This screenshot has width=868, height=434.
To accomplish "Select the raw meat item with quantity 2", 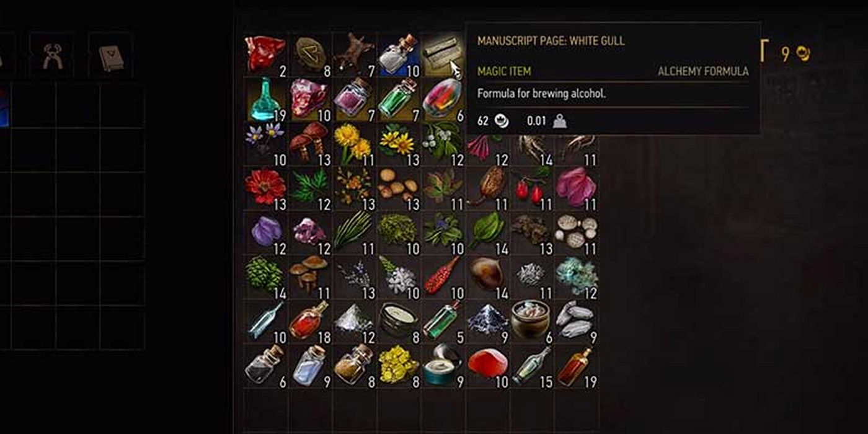I will [x=265, y=55].
